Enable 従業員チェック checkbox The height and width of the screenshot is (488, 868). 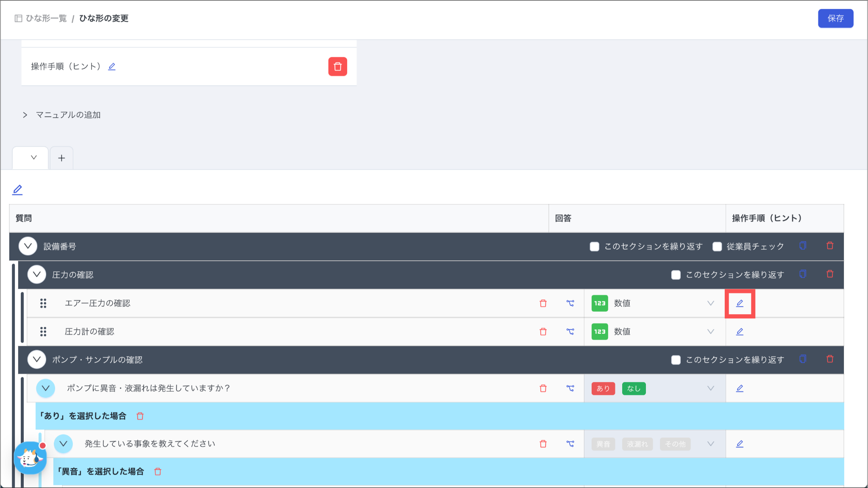717,246
